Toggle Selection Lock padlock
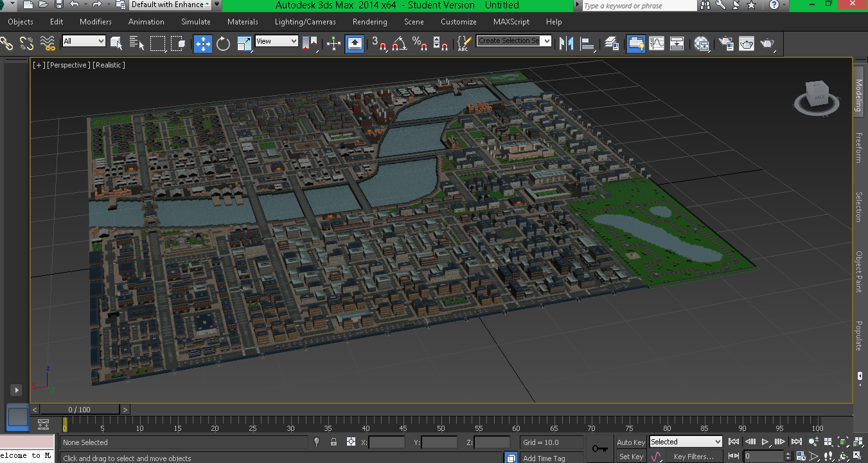 [333, 442]
